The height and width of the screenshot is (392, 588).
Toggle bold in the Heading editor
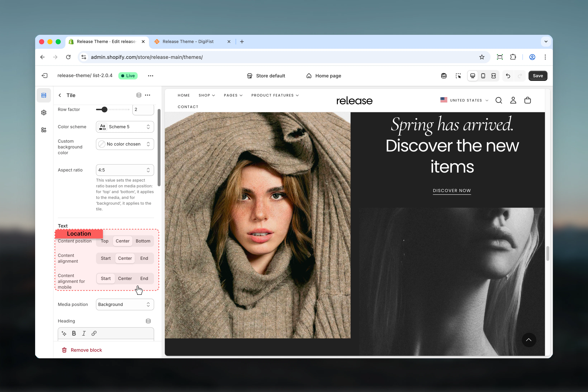pos(74,334)
